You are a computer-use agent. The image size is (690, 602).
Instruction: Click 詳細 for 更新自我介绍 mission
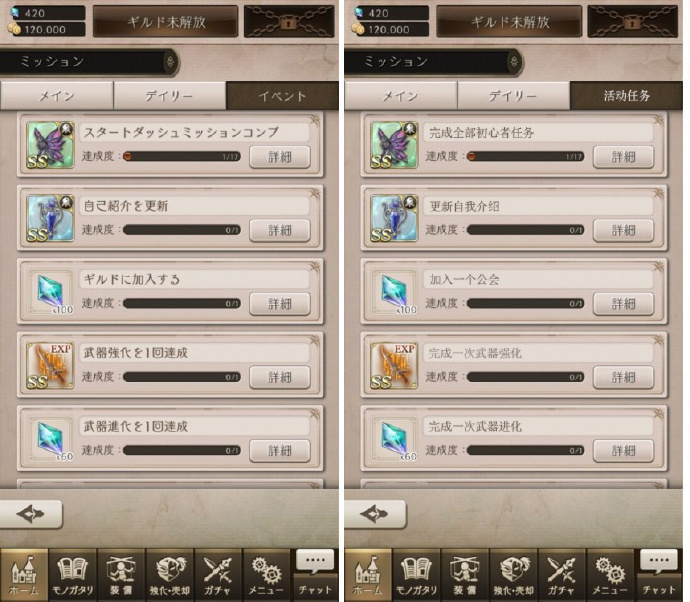[x=623, y=230]
